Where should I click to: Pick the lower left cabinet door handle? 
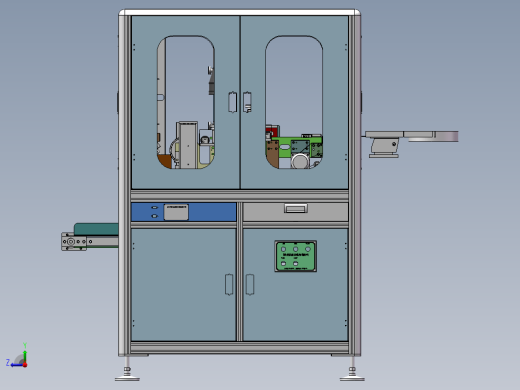pyautogui.click(x=229, y=284)
